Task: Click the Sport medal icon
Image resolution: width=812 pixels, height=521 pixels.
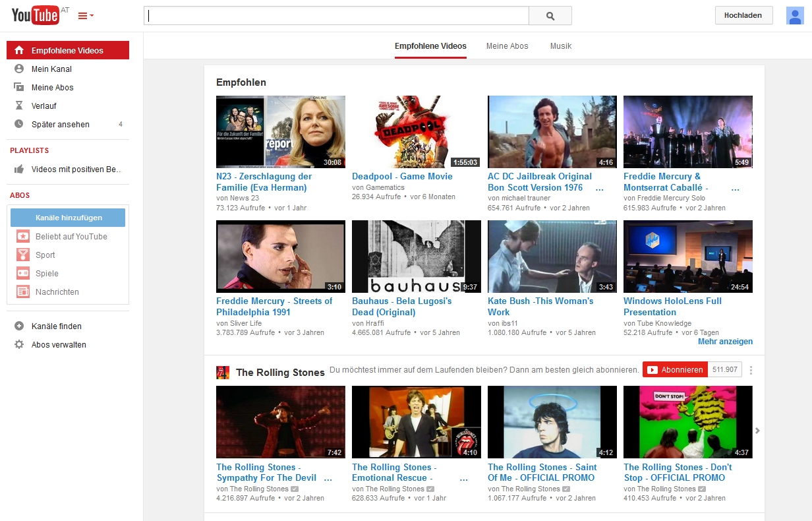Action: pos(23,255)
